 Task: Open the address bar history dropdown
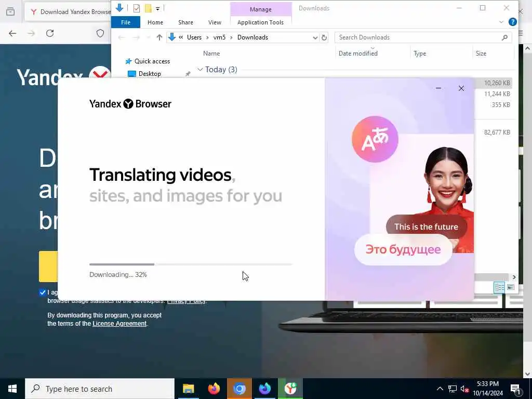coord(315,37)
